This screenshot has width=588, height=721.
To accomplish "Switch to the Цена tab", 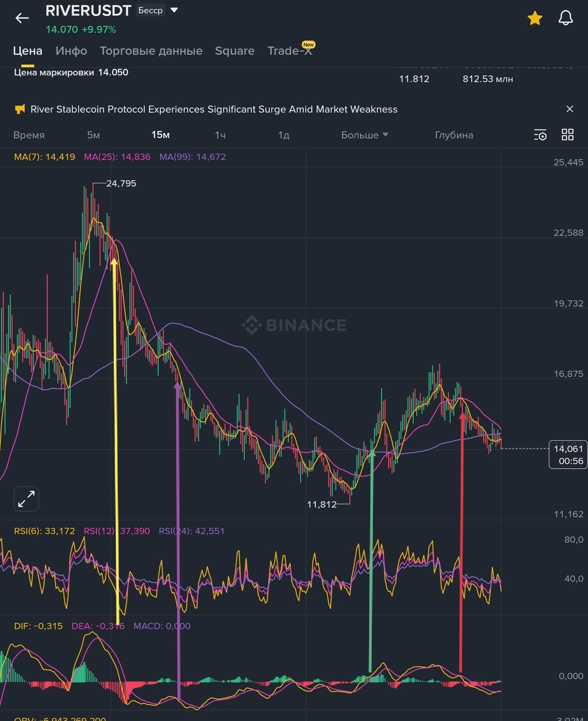I will 28,51.
